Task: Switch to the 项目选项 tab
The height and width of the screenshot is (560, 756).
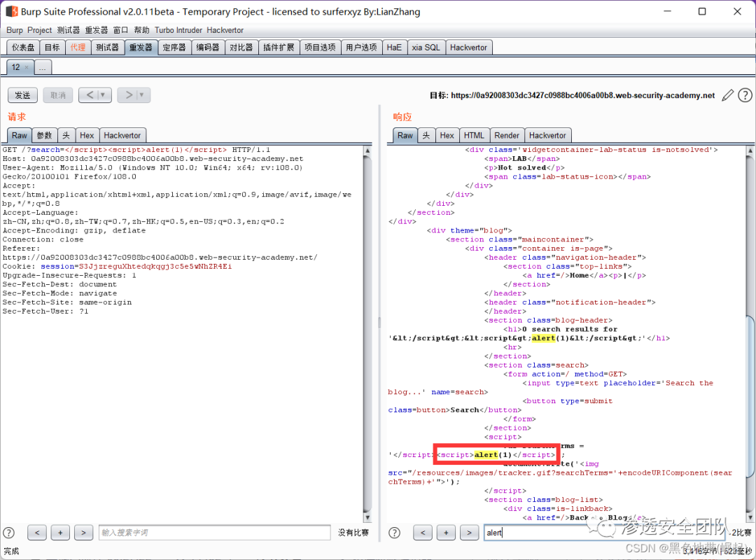Action: (x=320, y=48)
